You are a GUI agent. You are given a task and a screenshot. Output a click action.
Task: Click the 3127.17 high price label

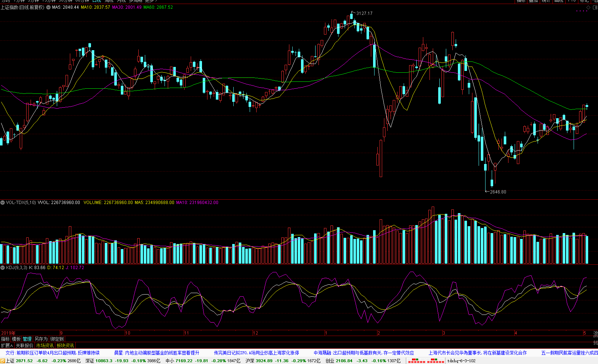pyautogui.click(x=364, y=13)
